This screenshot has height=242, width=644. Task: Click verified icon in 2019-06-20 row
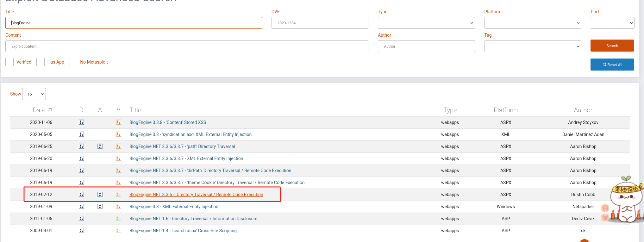[119, 158]
